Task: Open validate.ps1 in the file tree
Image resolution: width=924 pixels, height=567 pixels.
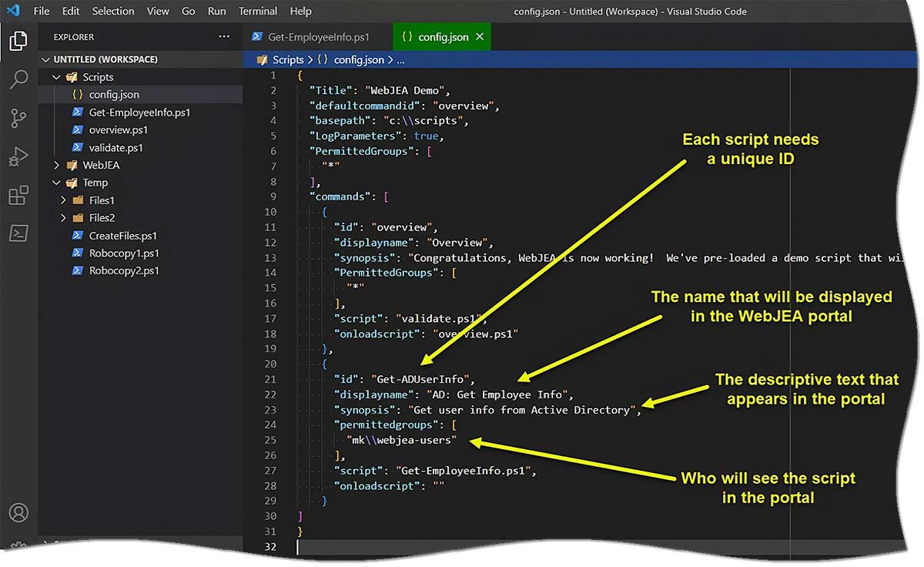Action: point(115,147)
